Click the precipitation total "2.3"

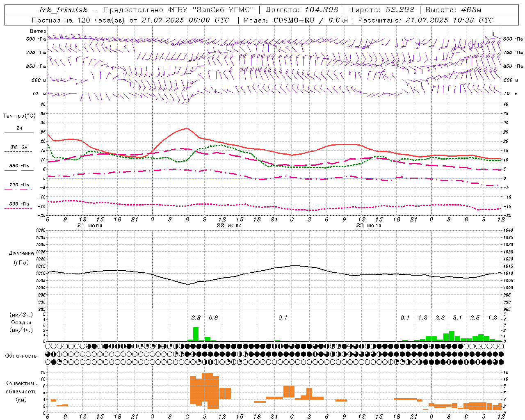pyautogui.click(x=440, y=317)
